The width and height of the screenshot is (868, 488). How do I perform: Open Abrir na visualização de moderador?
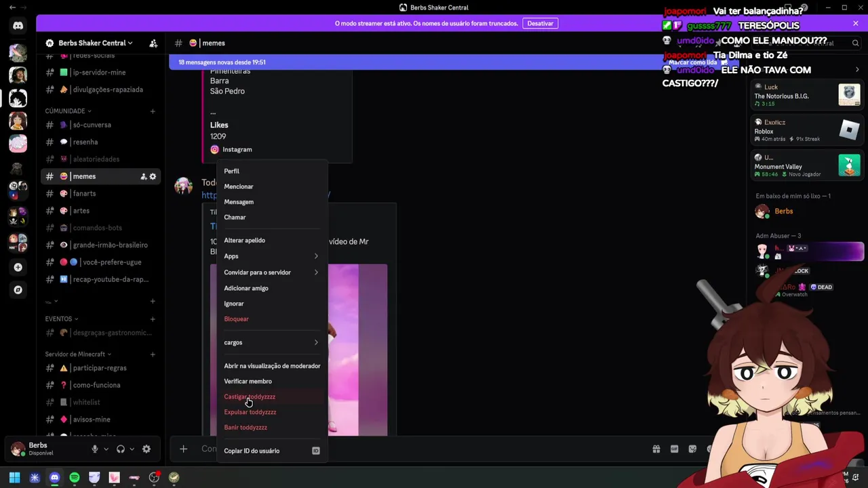(271, 366)
